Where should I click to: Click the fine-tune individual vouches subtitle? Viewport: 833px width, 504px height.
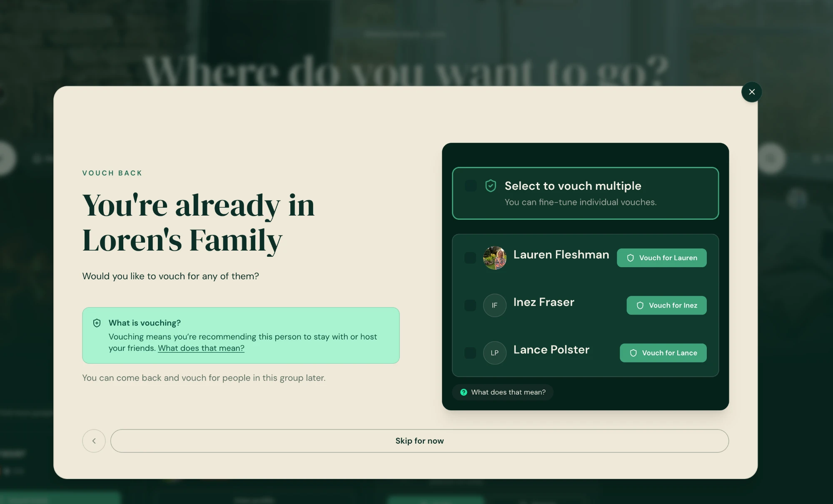(x=580, y=202)
